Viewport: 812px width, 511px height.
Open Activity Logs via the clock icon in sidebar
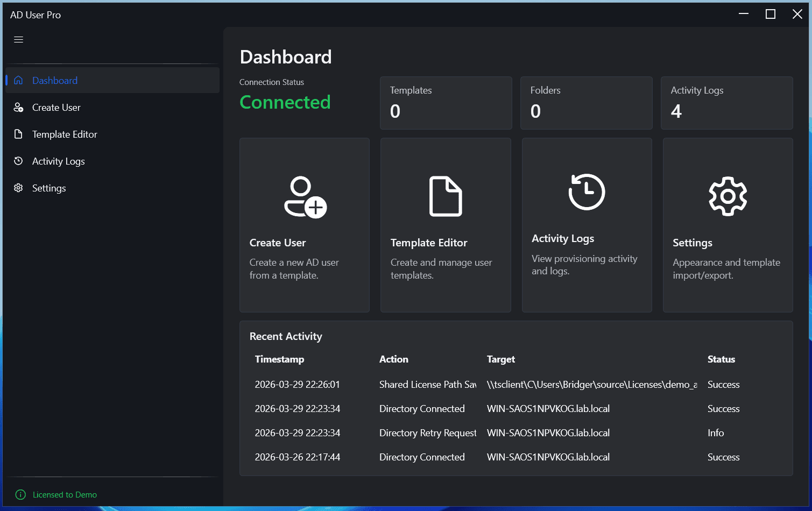[x=18, y=161]
